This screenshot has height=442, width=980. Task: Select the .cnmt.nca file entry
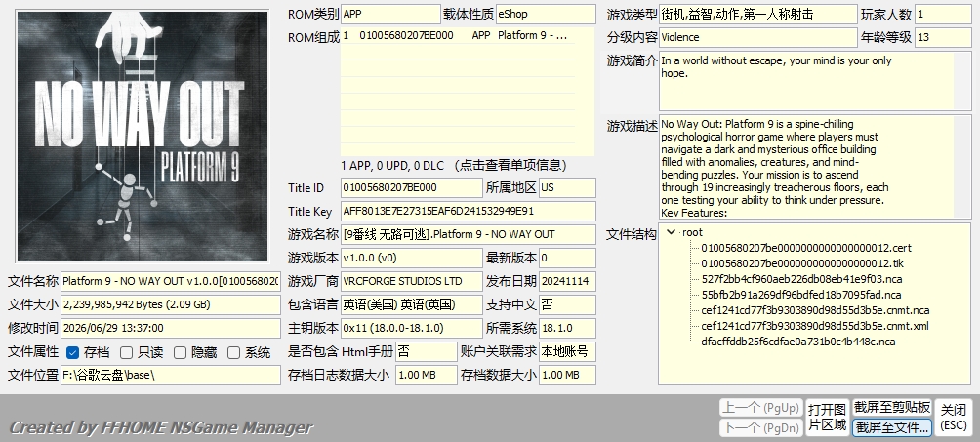pyautogui.click(x=815, y=310)
